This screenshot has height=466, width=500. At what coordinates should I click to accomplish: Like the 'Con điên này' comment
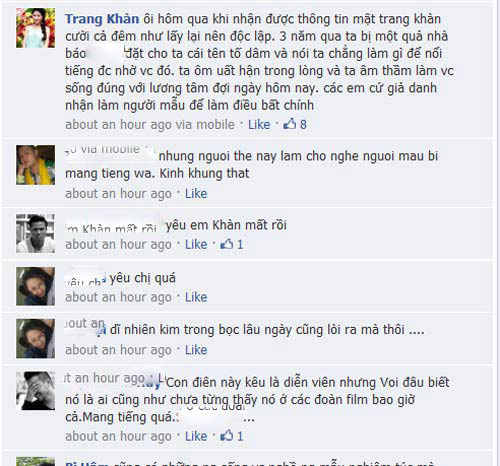(x=196, y=436)
